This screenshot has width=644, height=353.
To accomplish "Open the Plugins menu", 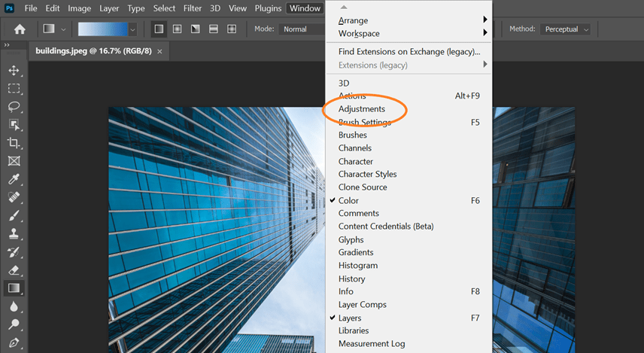I will [268, 8].
